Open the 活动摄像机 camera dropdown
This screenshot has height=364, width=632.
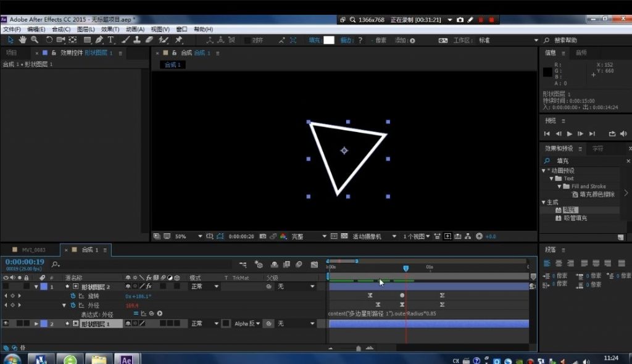coord(374,237)
